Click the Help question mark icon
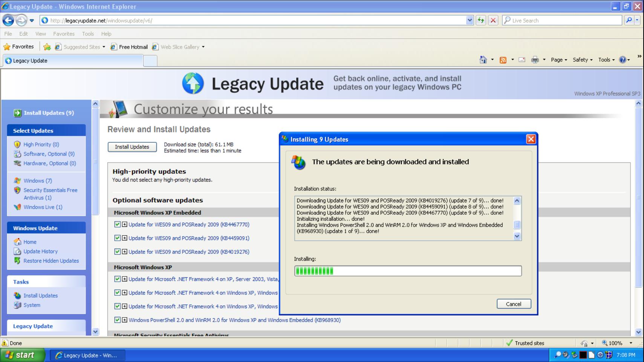Screen dimensions: 644x362 pos(623,60)
